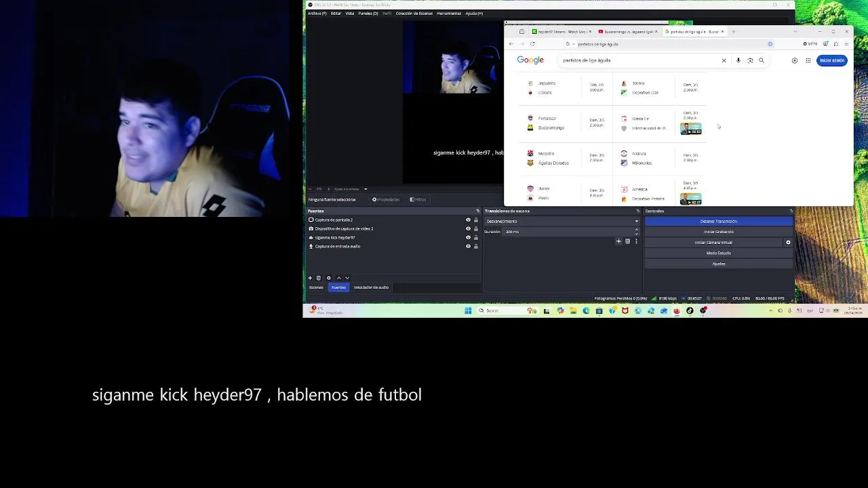
Task: Click Iniciar sesión button on Google
Action: (832, 60)
